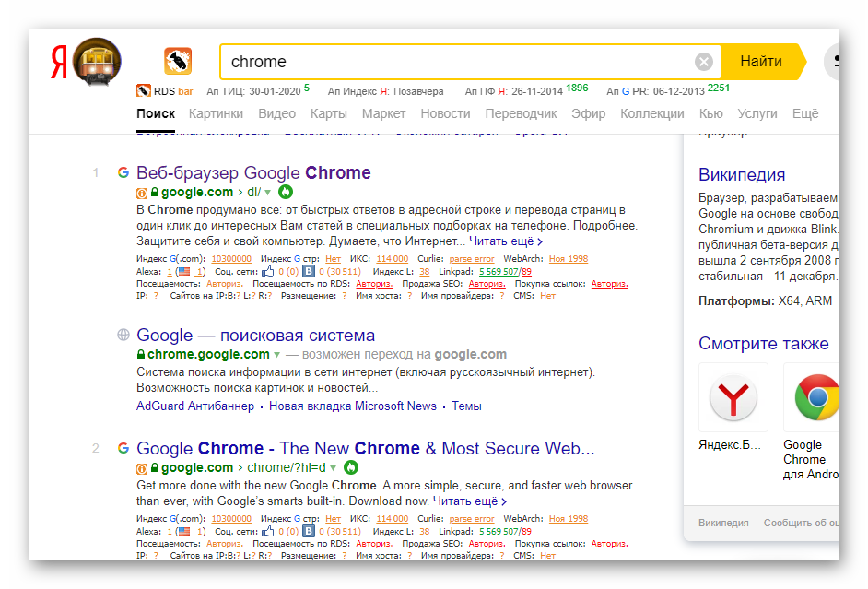Open the AdGuard Антибаннер sitelink
The image size is (868, 589).
195,406
